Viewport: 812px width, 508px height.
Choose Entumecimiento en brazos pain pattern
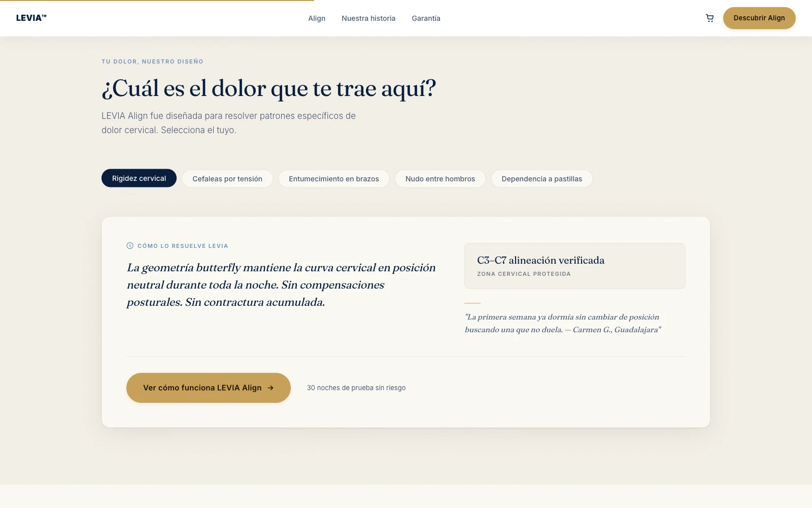pyautogui.click(x=334, y=179)
